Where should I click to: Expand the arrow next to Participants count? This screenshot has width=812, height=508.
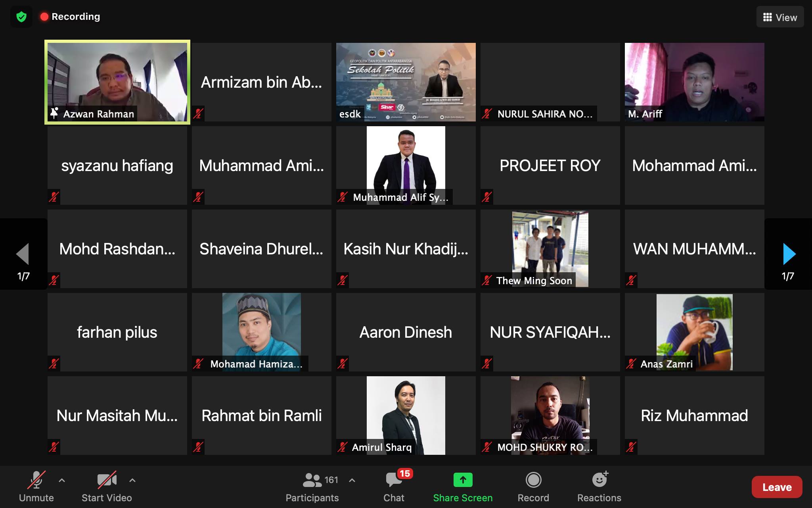[352, 480]
